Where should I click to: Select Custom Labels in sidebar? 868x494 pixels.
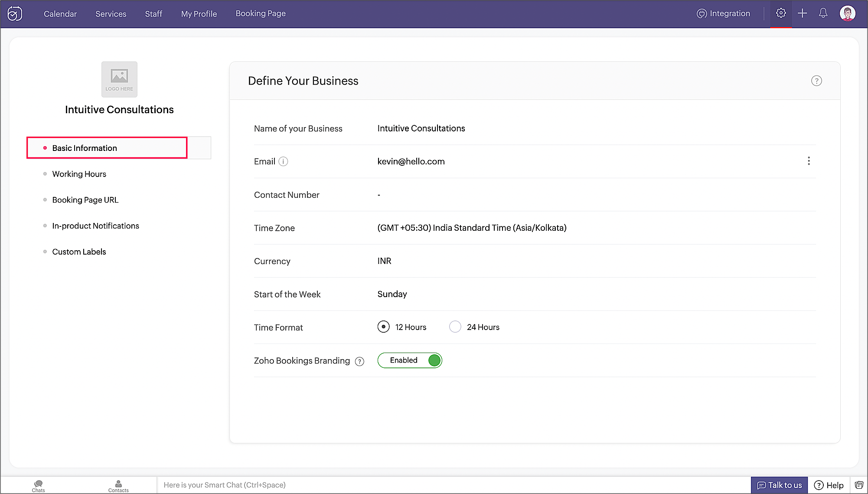point(79,252)
